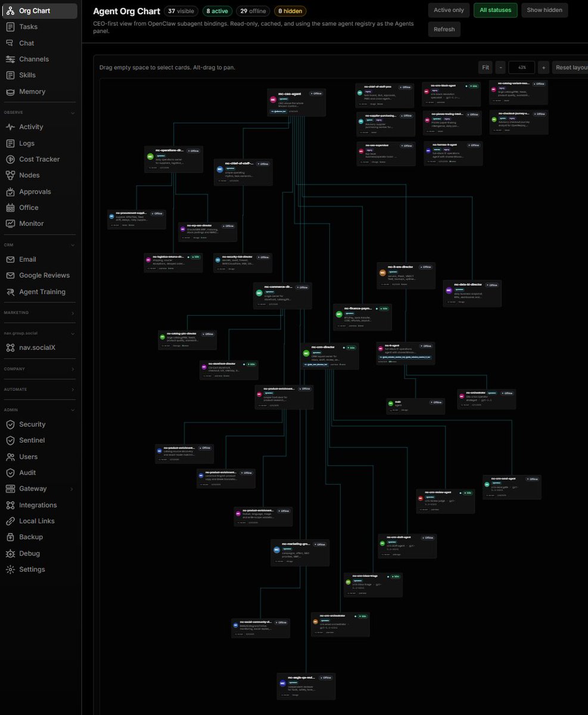588x715 pixels.
Task: Select the Nodes network icon
Action: click(10, 175)
